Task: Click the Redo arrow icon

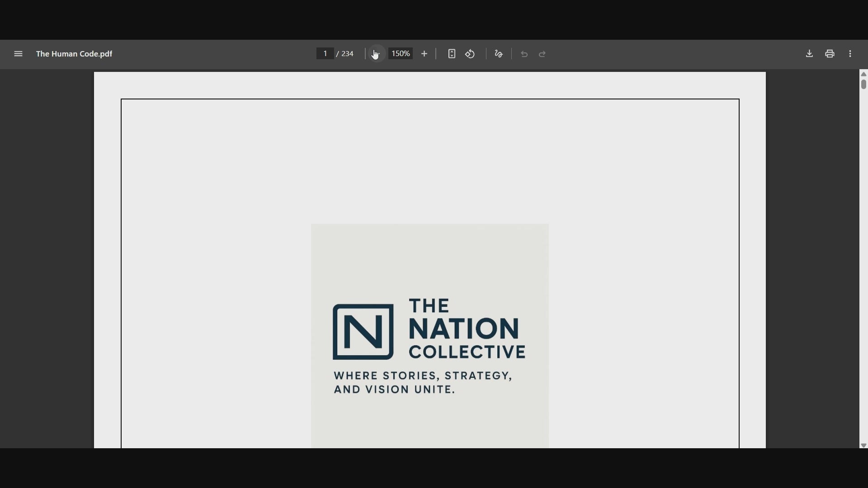Action: pyautogui.click(x=542, y=54)
